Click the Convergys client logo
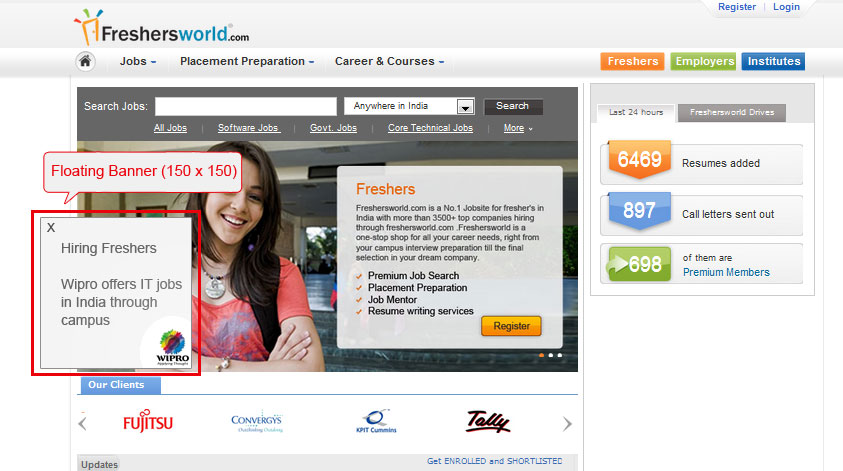The height and width of the screenshot is (471, 843). coord(256,423)
